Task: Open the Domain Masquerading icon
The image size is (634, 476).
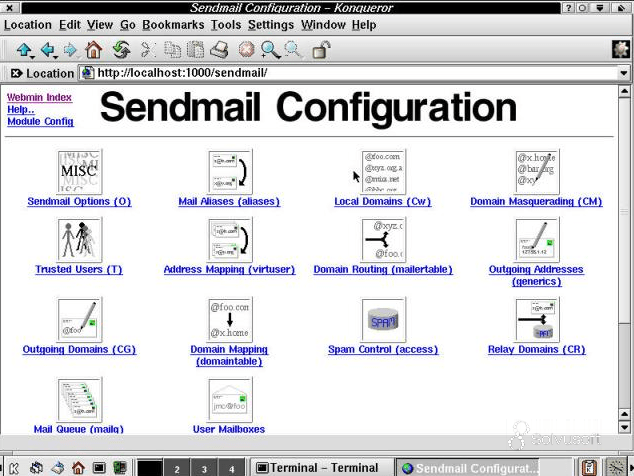Action: pos(537,171)
